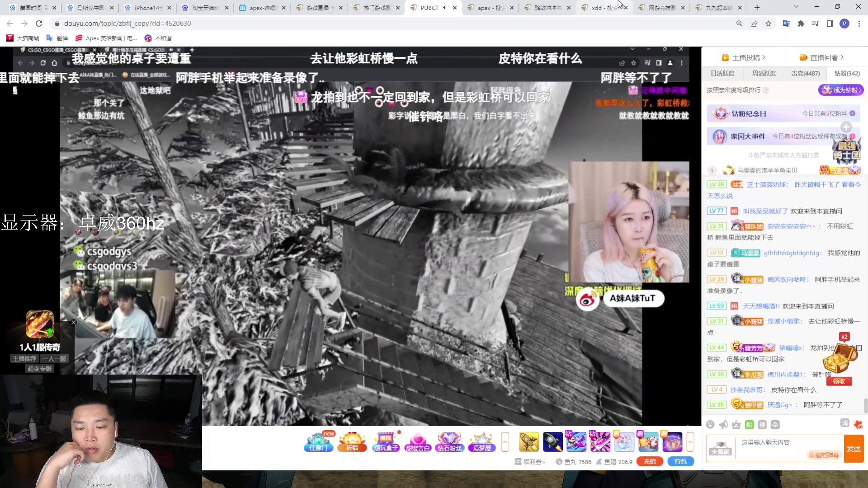Open the 祈福 blessing activity icon
The image size is (868, 488).
coord(352,441)
